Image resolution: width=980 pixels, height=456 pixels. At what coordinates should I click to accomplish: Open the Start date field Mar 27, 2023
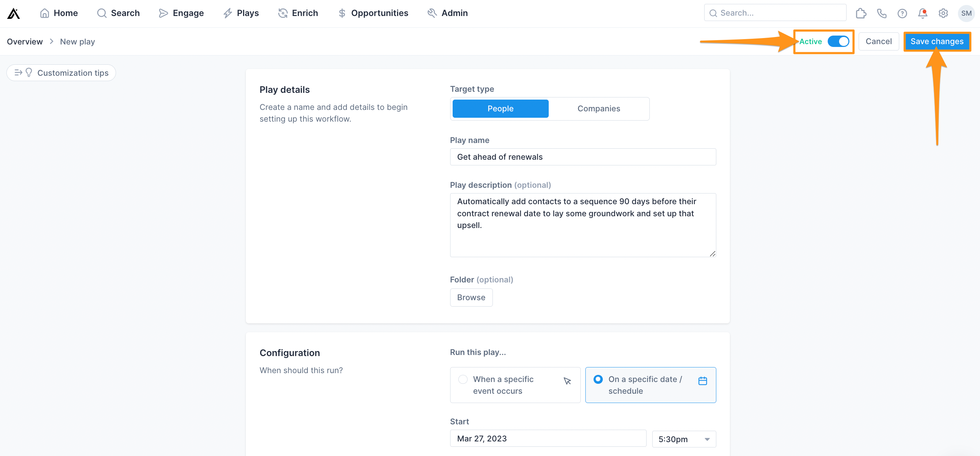click(548, 439)
